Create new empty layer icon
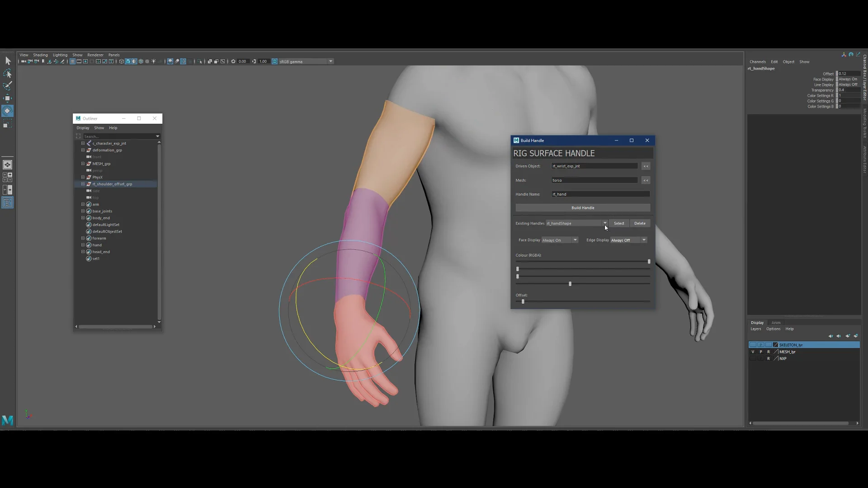 [848, 336]
